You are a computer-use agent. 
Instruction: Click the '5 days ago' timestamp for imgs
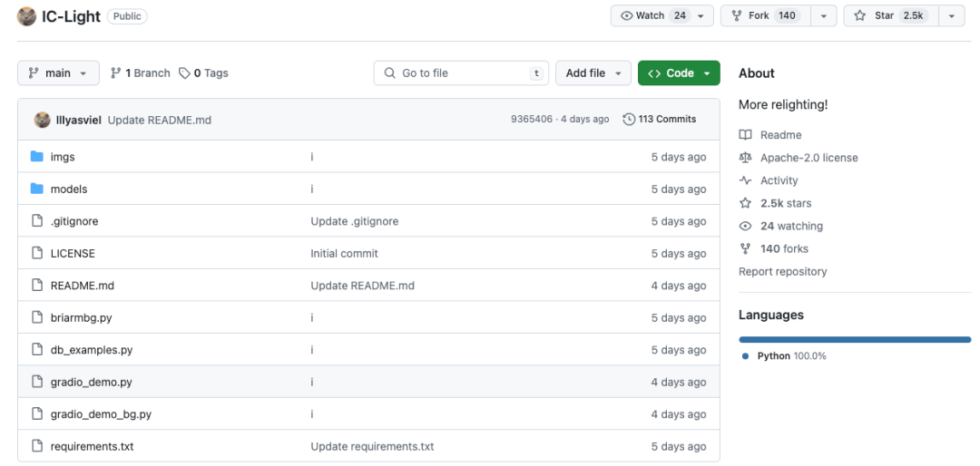679,157
